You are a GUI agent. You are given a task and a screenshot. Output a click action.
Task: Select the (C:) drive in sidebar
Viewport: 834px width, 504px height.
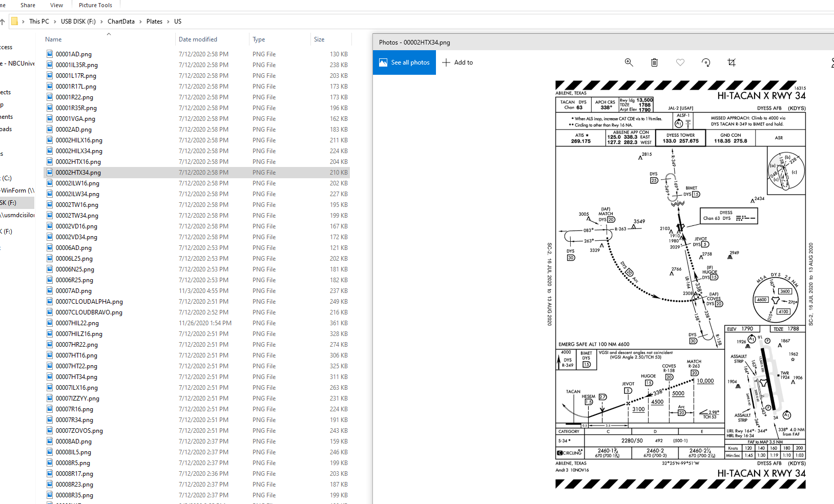(6, 178)
